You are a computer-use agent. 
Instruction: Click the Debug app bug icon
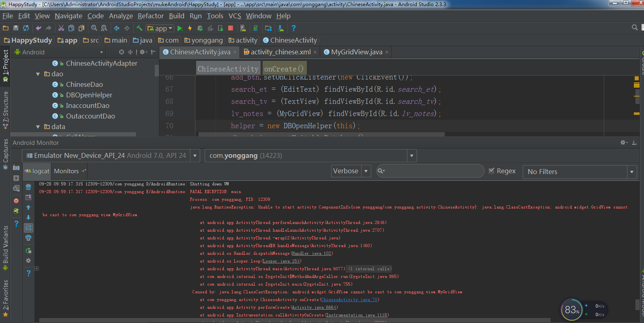pyautogui.click(x=200, y=28)
